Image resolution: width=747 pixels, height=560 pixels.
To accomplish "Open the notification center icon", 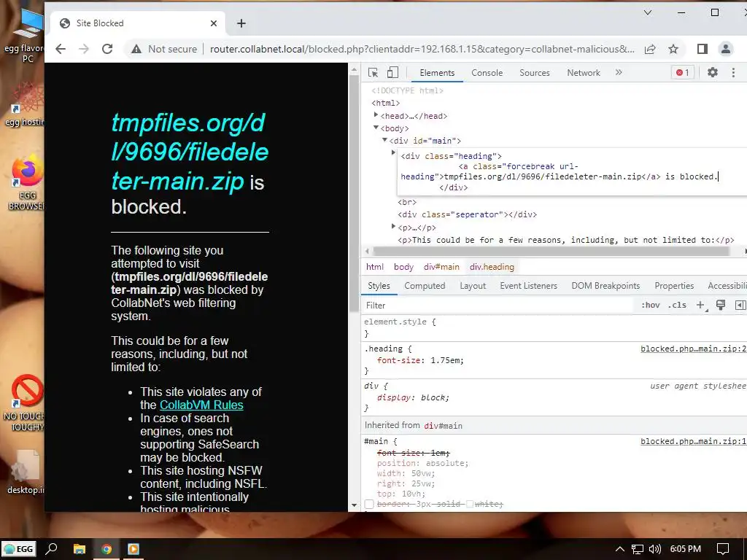I will [723, 549].
